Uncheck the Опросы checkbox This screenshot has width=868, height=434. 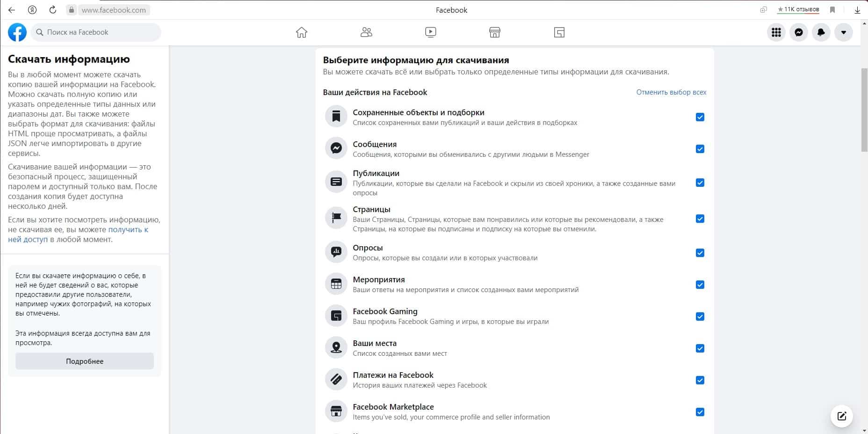coord(700,253)
